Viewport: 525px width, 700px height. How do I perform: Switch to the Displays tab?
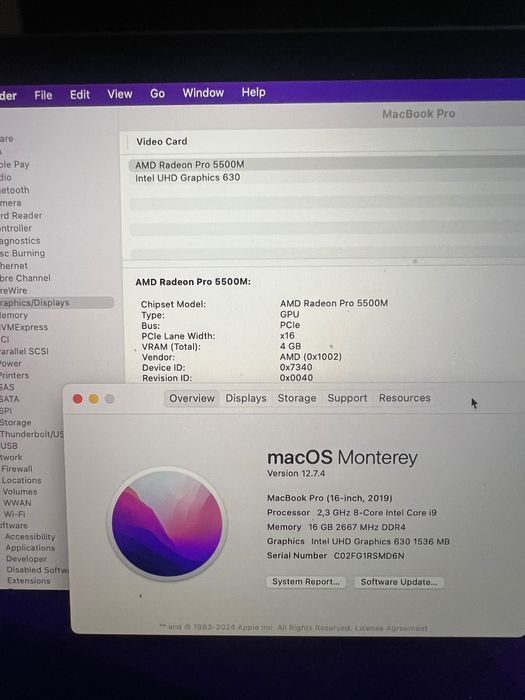[x=246, y=398]
